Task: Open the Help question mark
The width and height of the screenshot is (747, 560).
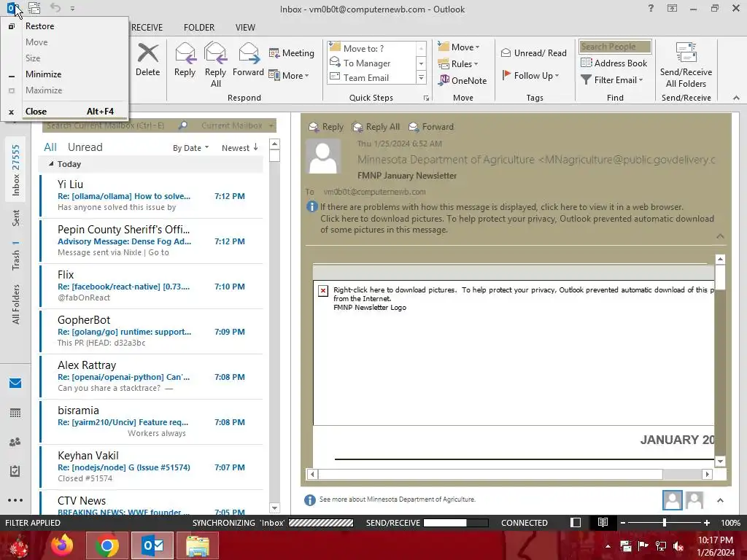Action: 651,8
